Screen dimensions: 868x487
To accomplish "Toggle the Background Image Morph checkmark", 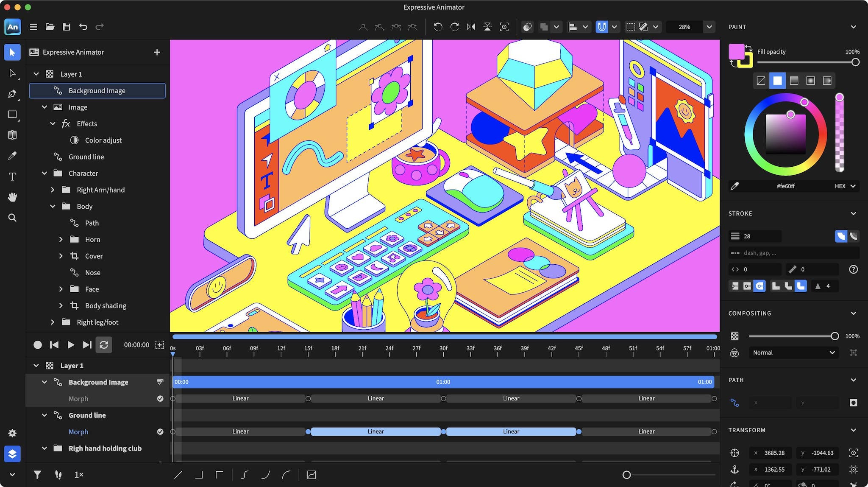I will pos(160,398).
